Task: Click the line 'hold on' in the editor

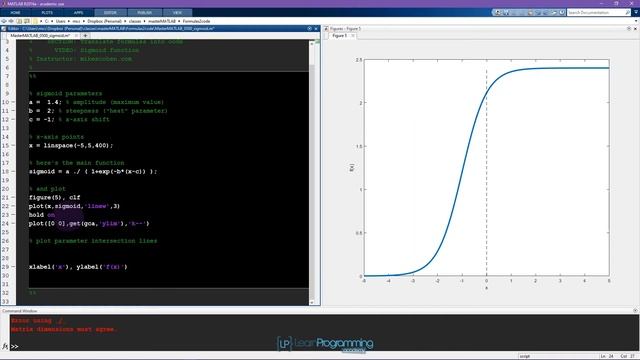Action: tap(42, 215)
